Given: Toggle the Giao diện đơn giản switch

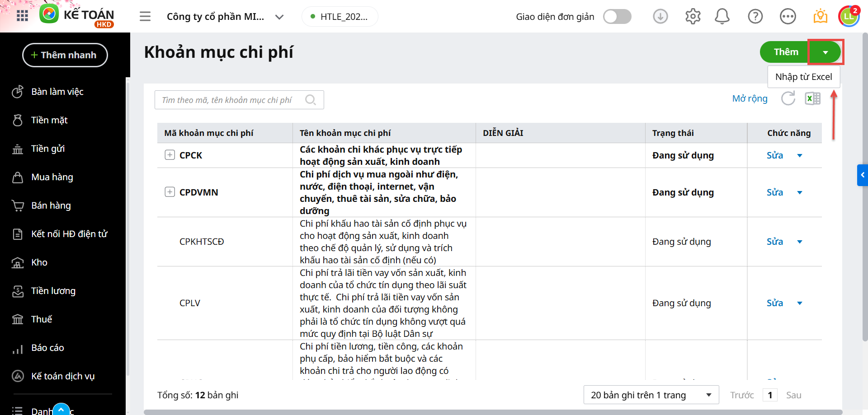Looking at the screenshot, I should 617,17.
